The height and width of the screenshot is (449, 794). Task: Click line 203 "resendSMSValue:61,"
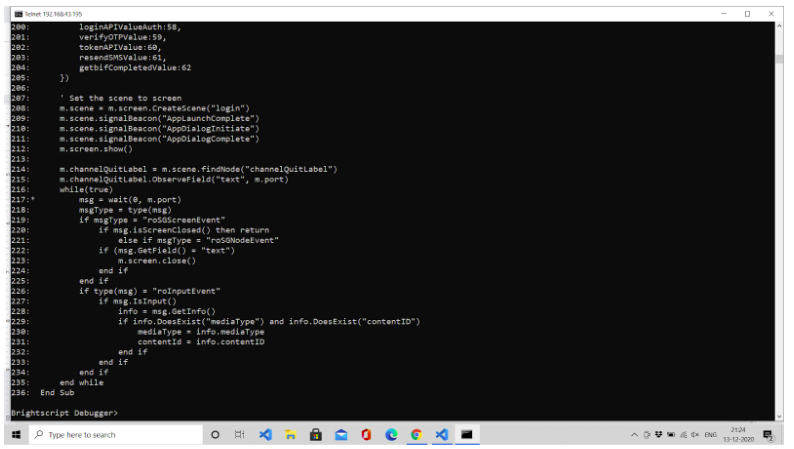coord(123,57)
